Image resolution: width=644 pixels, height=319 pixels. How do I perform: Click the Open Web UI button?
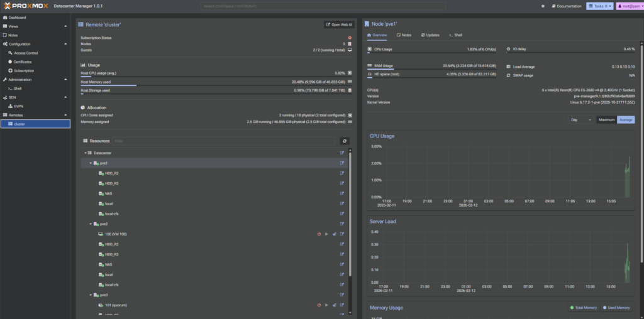click(x=339, y=24)
